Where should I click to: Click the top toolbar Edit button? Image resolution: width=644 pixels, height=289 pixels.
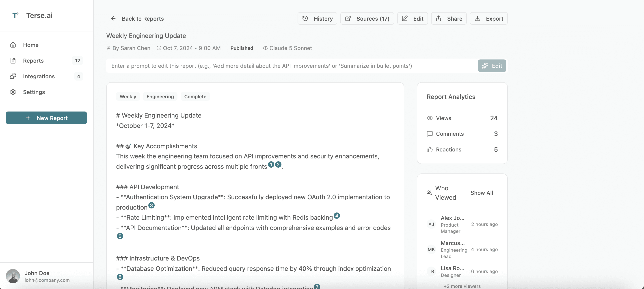[413, 19]
